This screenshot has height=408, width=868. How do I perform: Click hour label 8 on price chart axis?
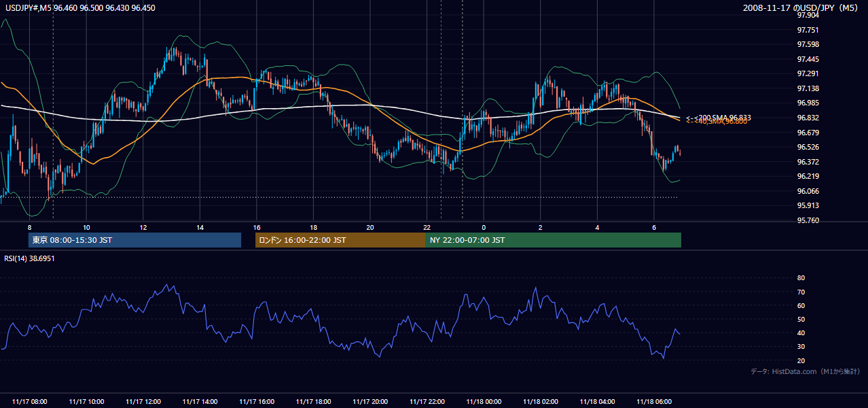tap(29, 227)
